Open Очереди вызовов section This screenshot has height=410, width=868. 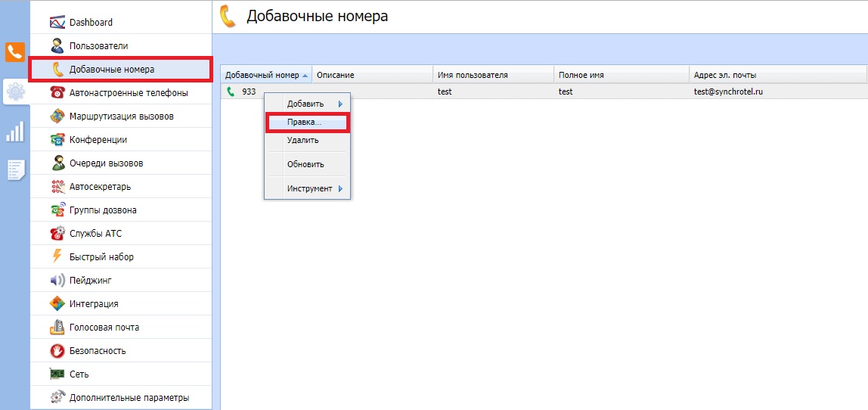tap(121, 163)
